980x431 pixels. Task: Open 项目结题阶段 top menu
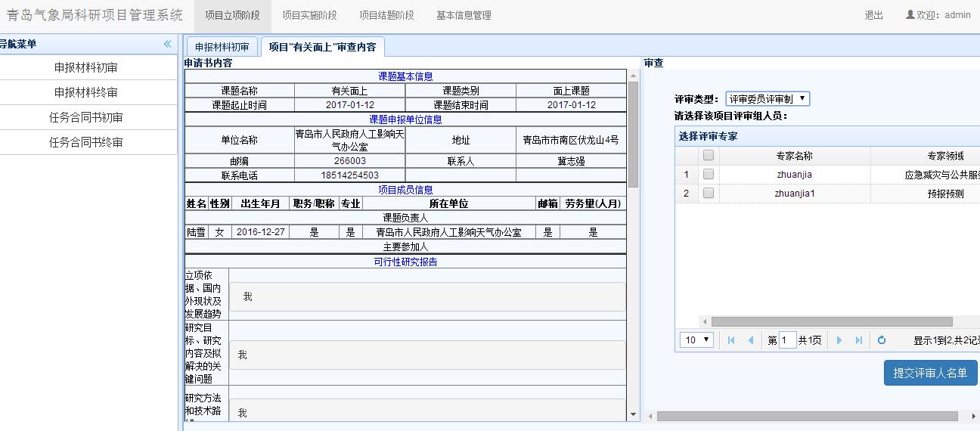click(386, 15)
